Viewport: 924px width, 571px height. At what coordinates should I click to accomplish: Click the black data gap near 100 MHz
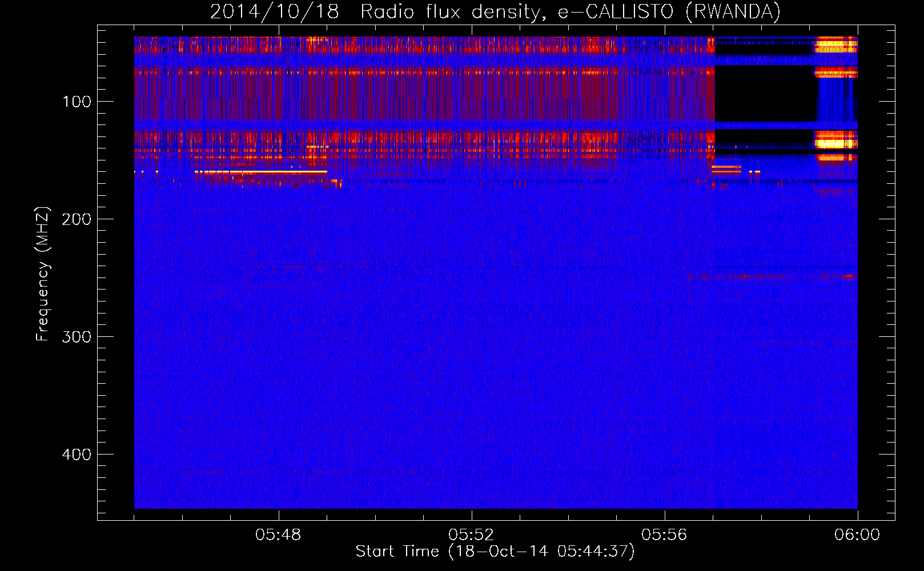tap(765, 93)
